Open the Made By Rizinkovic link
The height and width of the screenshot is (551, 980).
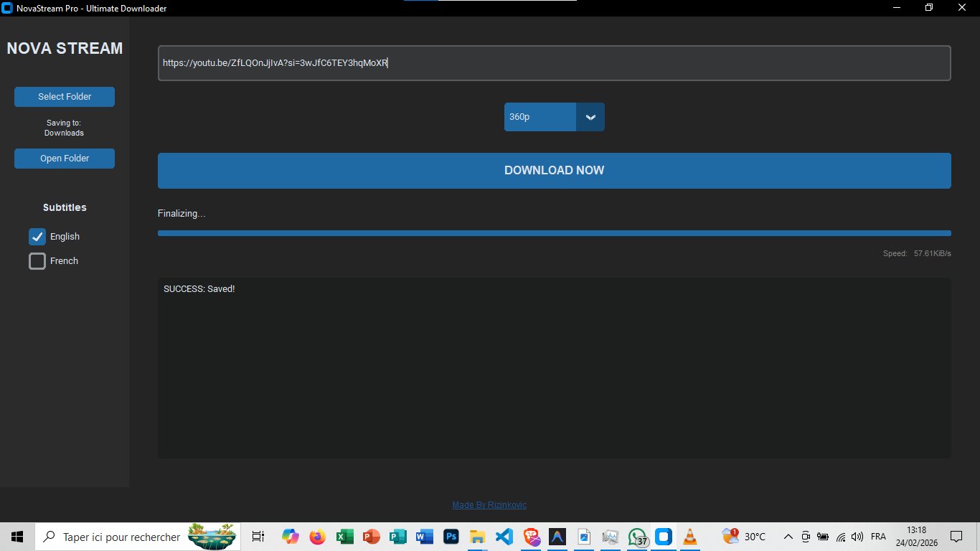click(x=489, y=505)
